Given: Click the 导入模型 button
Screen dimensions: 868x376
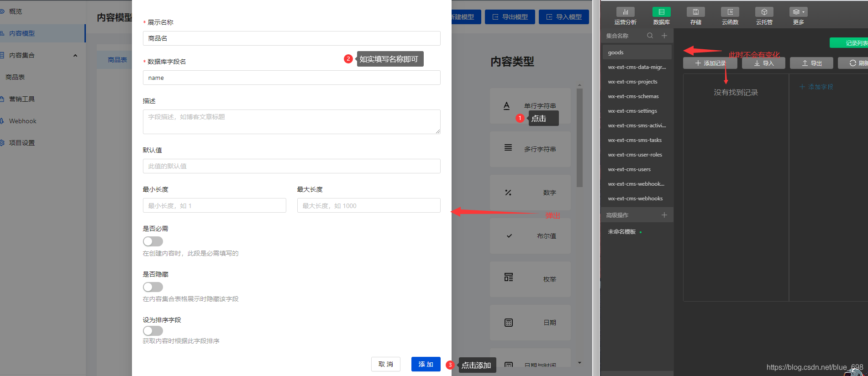Looking at the screenshot, I should tap(564, 17).
